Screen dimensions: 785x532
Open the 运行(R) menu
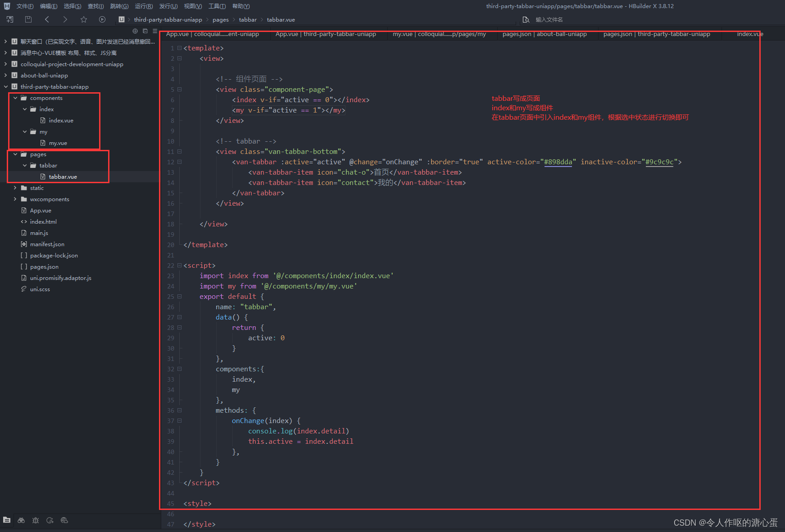click(x=144, y=6)
